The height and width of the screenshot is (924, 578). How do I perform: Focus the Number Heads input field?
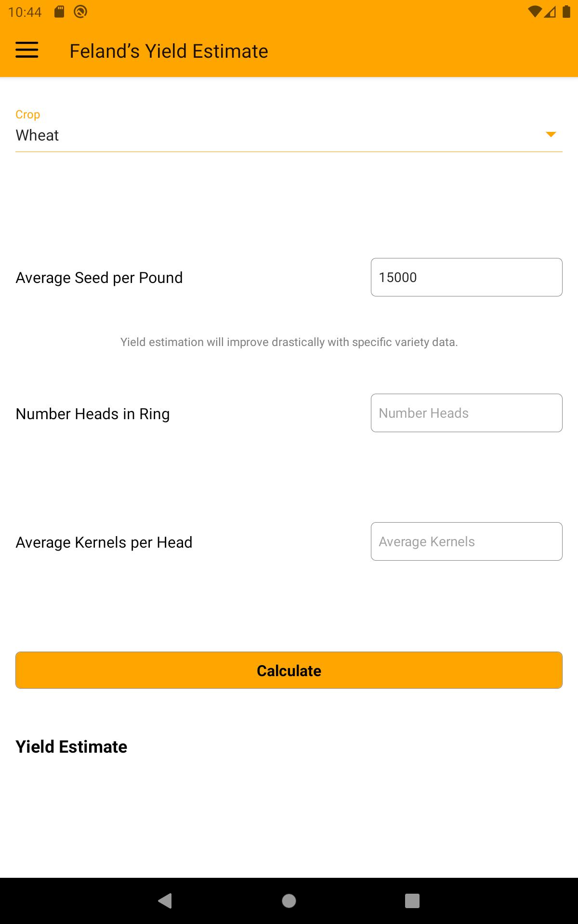(x=467, y=413)
